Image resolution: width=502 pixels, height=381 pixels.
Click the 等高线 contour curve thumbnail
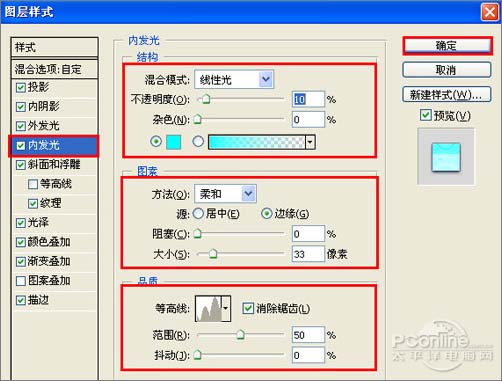click(x=209, y=308)
